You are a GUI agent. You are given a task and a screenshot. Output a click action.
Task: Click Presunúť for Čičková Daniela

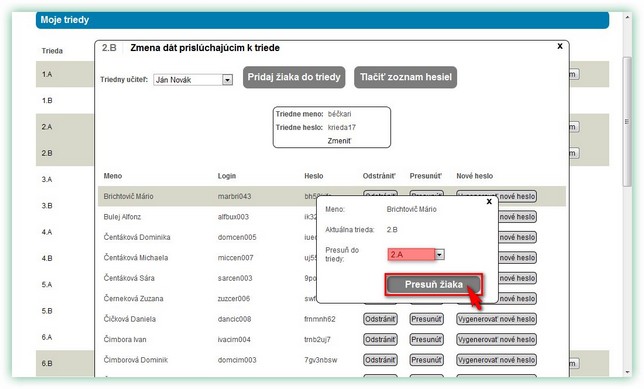tap(426, 319)
